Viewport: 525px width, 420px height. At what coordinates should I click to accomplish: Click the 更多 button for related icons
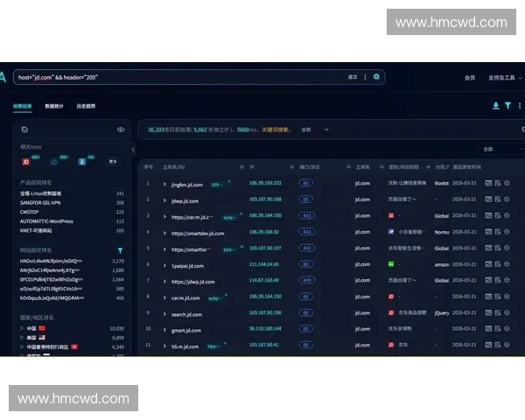113,162
